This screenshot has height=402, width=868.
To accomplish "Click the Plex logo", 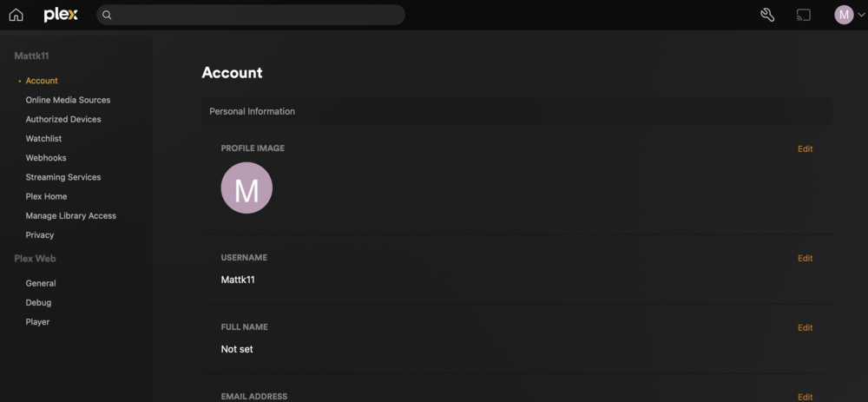I will (x=61, y=15).
